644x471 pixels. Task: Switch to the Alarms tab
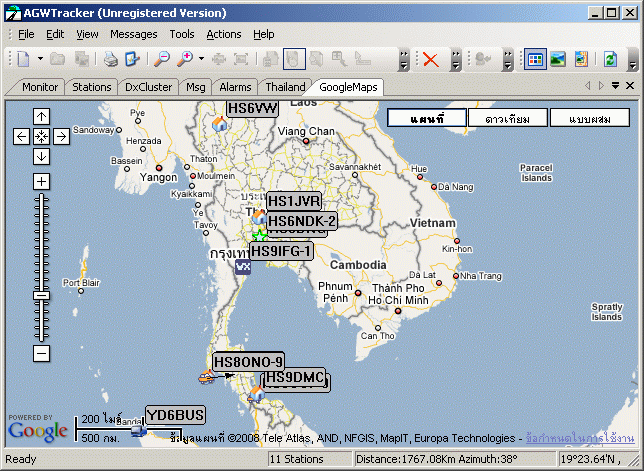click(235, 87)
